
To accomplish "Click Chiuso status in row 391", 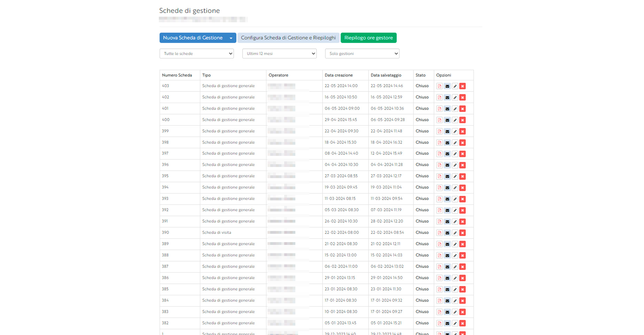I will tap(422, 221).
